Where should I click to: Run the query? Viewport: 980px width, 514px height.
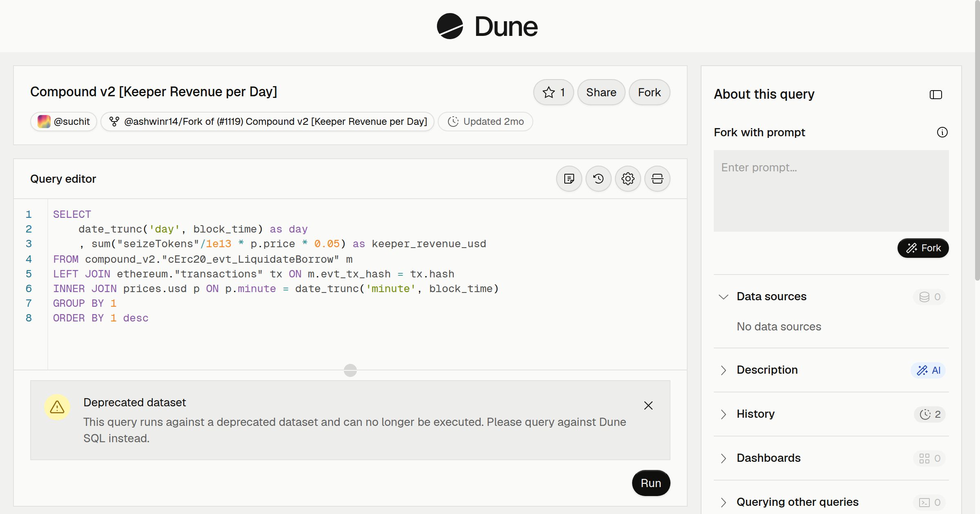click(x=651, y=483)
